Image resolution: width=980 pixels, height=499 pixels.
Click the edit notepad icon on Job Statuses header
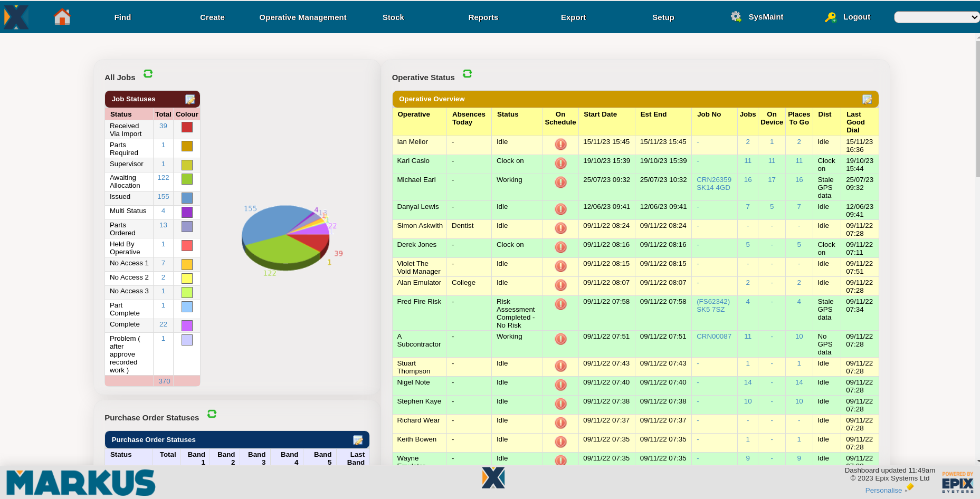click(x=191, y=99)
